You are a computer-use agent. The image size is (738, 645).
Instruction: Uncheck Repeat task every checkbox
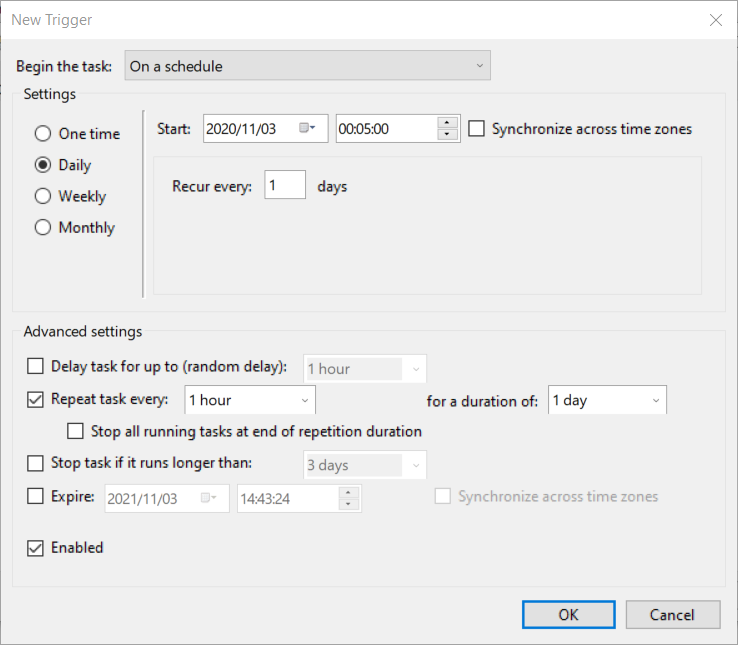click(x=36, y=400)
